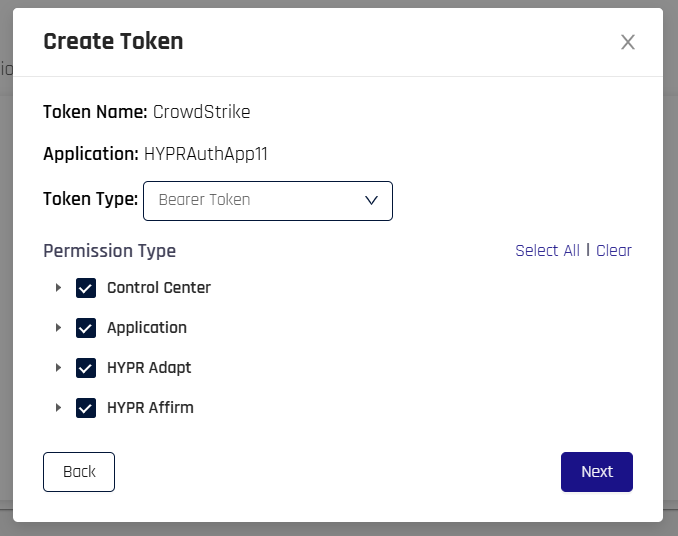Click the Application permission label
Image resolution: width=678 pixels, height=536 pixels.
[147, 328]
